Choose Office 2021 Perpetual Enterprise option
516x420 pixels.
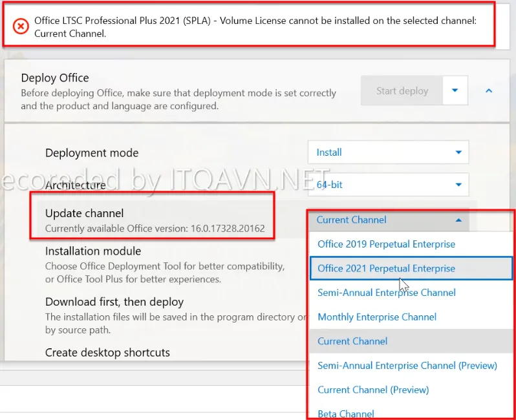pos(386,268)
